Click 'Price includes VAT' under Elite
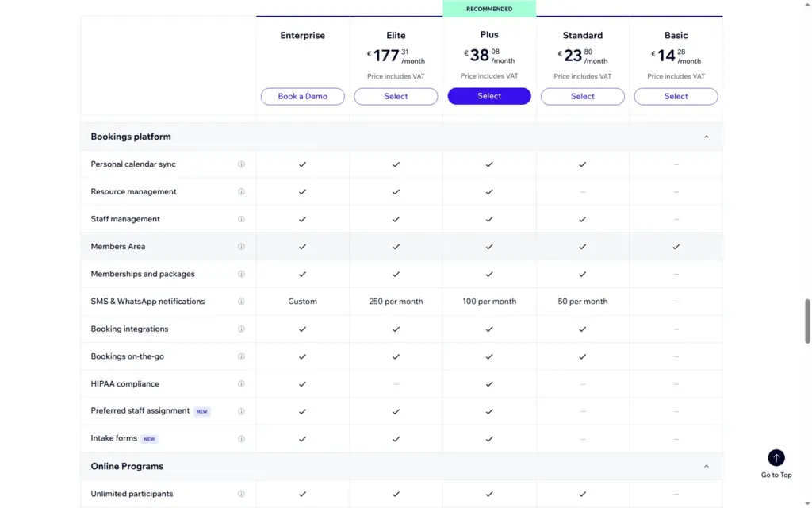 pos(396,77)
